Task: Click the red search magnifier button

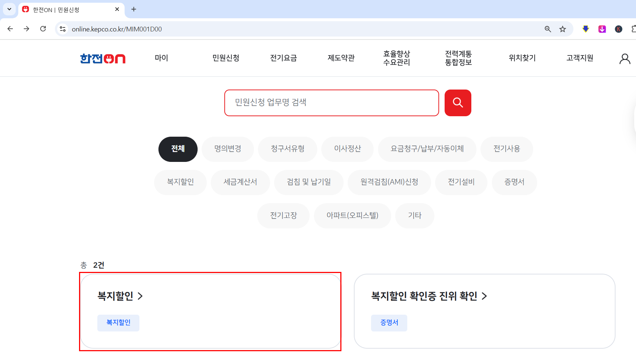Action: (458, 103)
